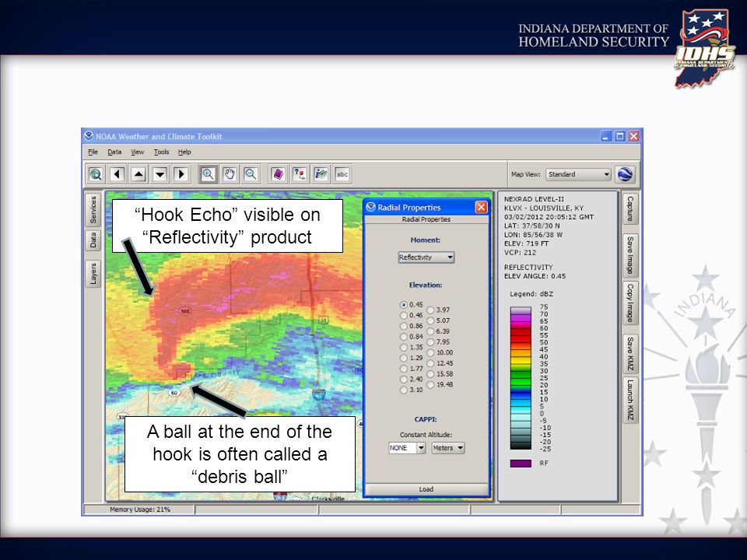The height and width of the screenshot is (560, 747).
Task: Click the KLVX - LOUISVILLE, KY text
Action: pyautogui.click(x=544, y=208)
